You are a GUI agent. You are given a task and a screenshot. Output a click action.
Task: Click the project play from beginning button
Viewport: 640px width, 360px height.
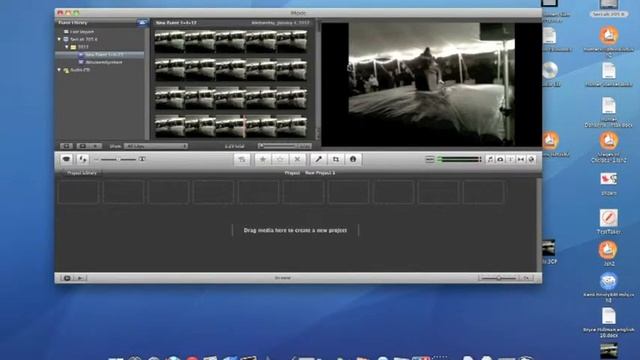[80, 278]
